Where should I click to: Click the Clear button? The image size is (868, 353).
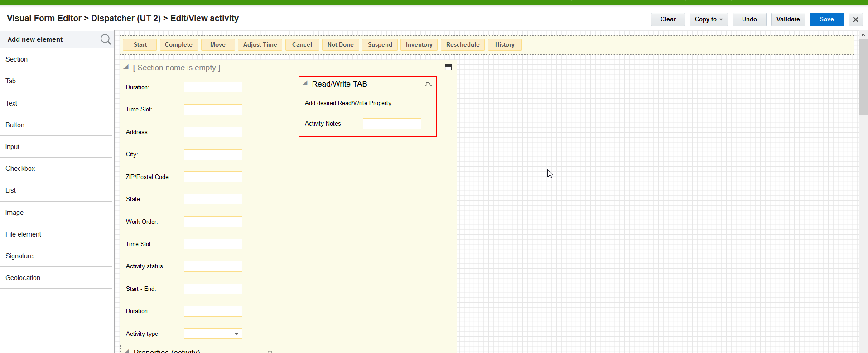(668, 19)
